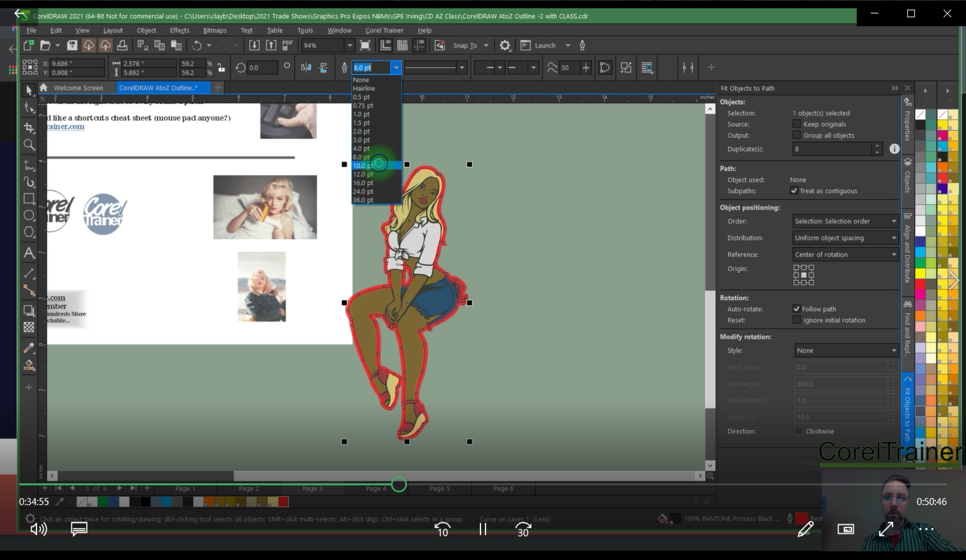Select the Pick tool

pyautogui.click(x=29, y=90)
